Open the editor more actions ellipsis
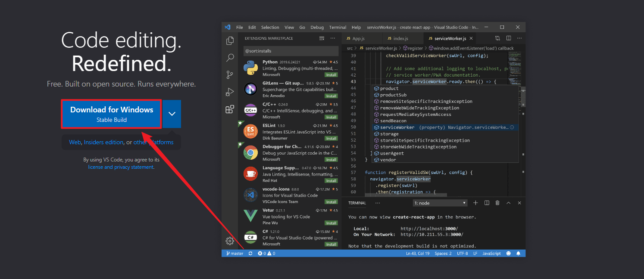 coord(519,38)
